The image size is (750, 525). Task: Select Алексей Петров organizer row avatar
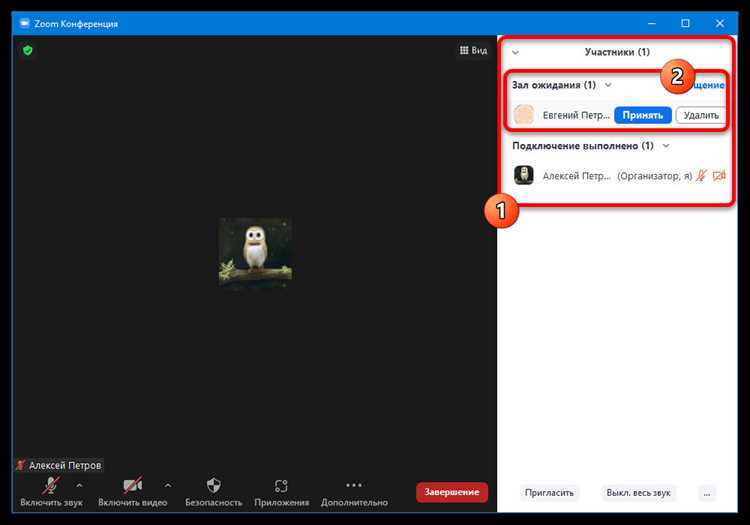[524, 175]
